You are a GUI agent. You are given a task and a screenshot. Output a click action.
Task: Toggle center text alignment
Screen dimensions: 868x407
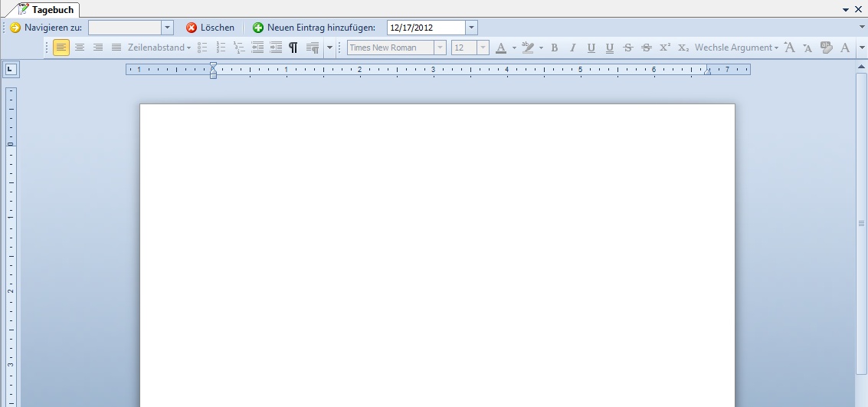[80, 48]
